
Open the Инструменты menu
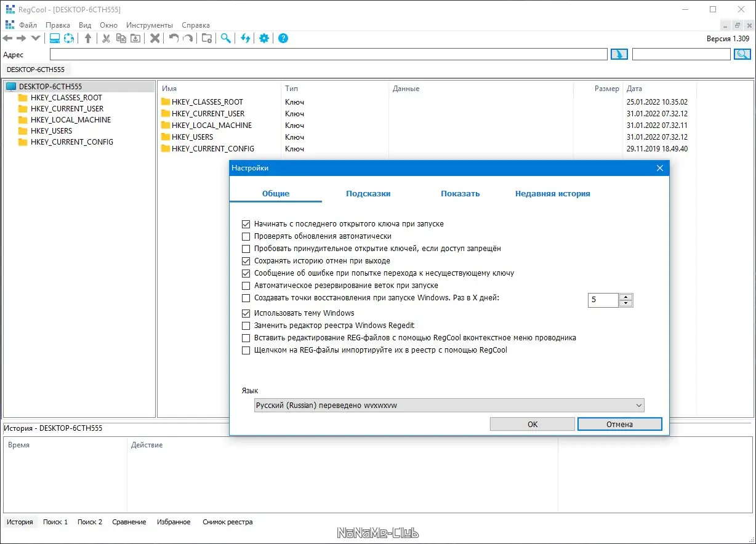click(150, 25)
